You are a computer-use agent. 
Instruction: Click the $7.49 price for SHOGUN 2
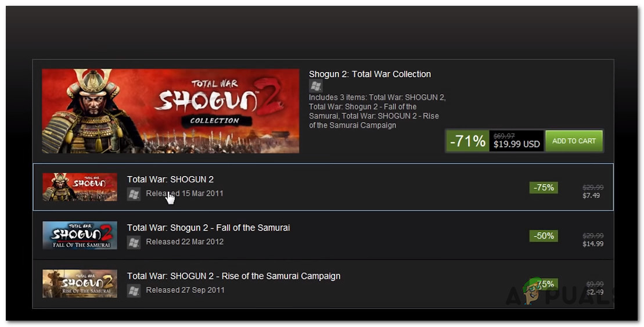pyautogui.click(x=592, y=196)
